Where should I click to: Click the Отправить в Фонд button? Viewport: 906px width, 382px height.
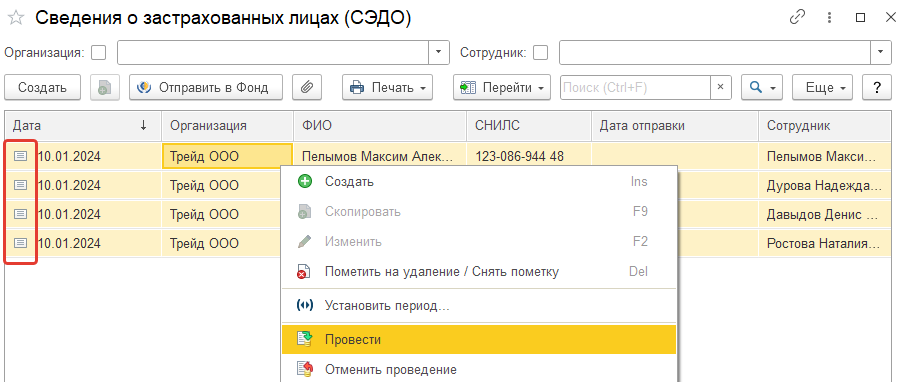pyautogui.click(x=206, y=88)
